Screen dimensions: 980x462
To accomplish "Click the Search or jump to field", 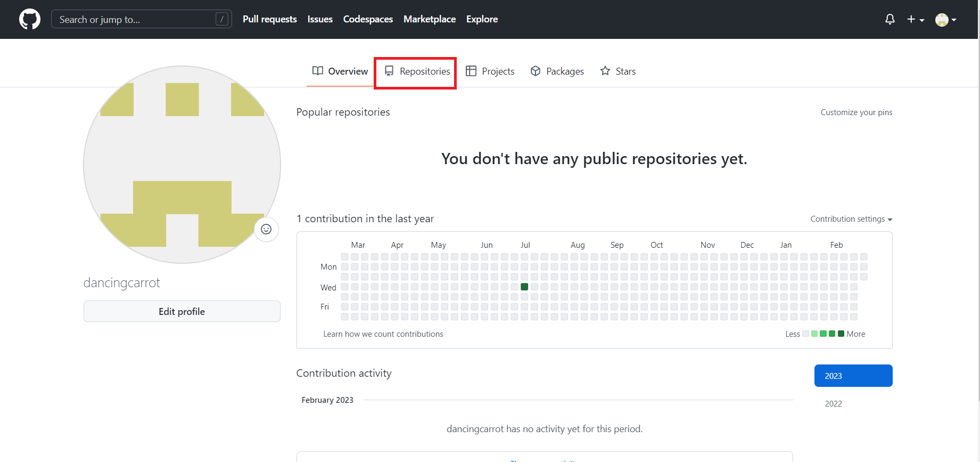I will coord(141,19).
